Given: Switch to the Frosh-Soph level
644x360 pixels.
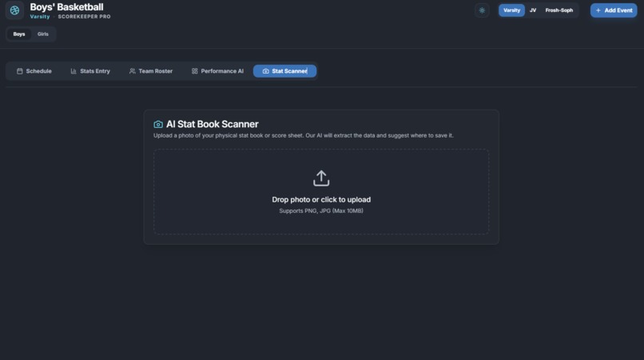Looking at the screenshot, I should [559, 10].
